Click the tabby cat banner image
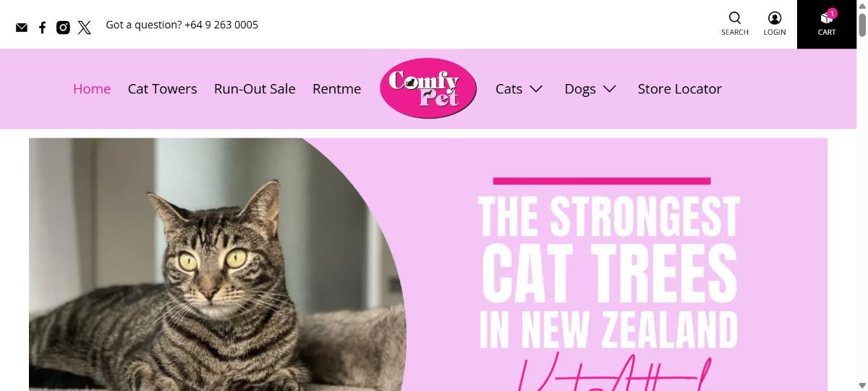The width and height of the screenshot is (868, 391). pos(217,264)
